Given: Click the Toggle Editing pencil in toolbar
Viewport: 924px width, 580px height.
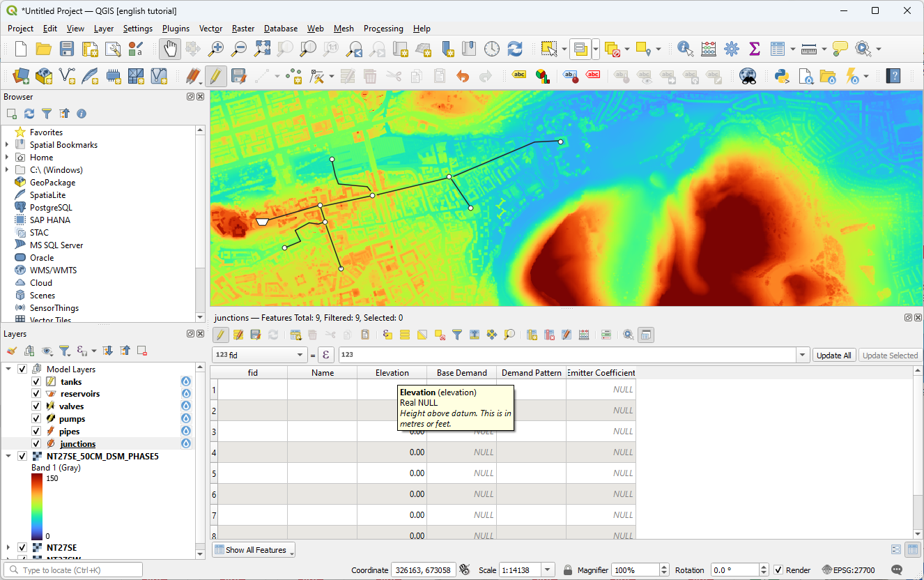Looking at the screenshot, I should point(216,76).
